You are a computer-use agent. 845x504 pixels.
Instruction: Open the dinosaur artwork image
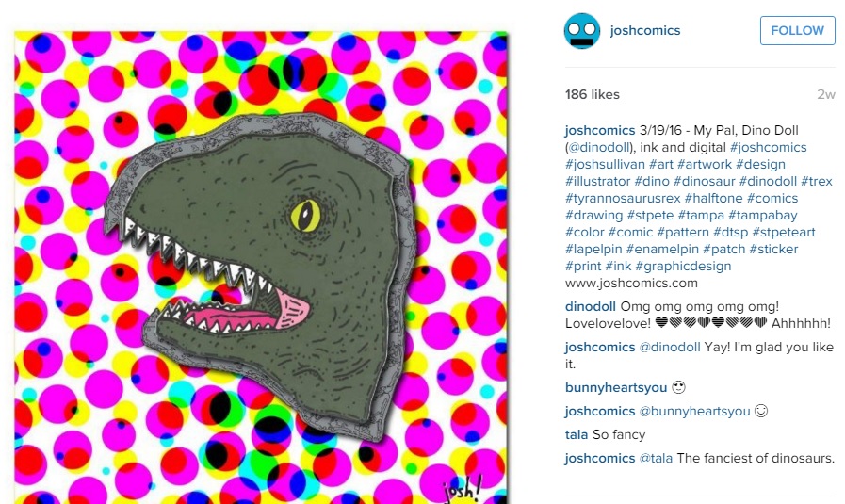[261, 268]
